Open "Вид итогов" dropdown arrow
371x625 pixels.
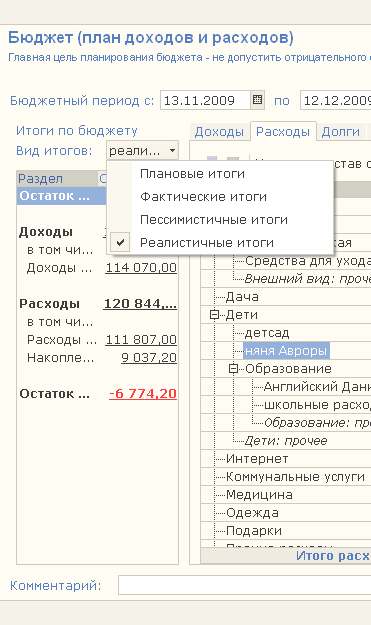pyautogui.click(x=172, y=151)
